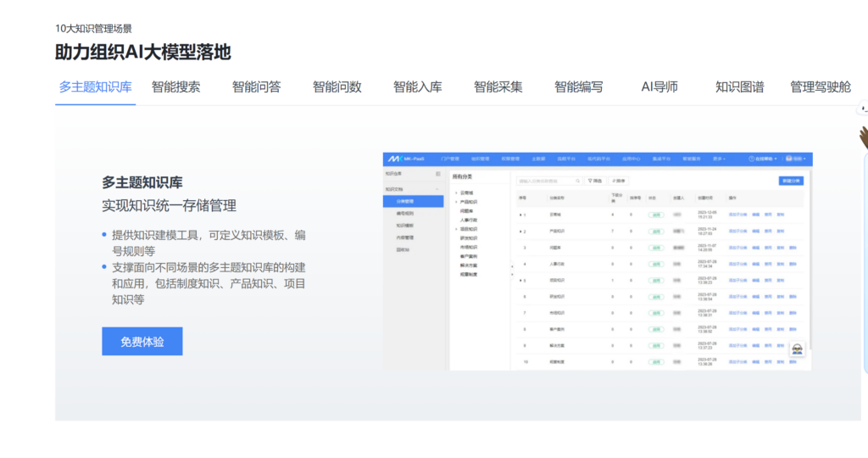The width and height of the screenshot is (868, 458).
Task: Switch to the 智能搜索 tab
Action: [x=175, y=87]
